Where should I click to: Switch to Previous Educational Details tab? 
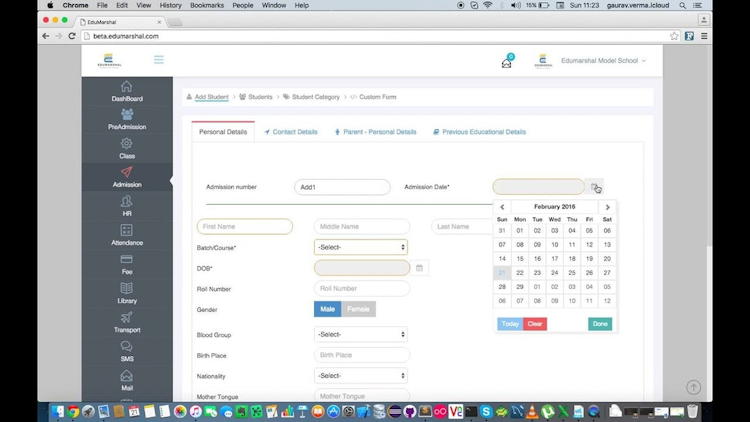pos(479,132)
